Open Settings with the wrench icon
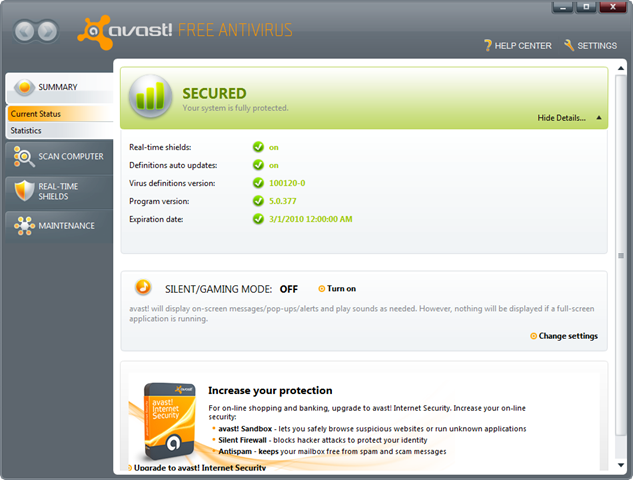 591,46
